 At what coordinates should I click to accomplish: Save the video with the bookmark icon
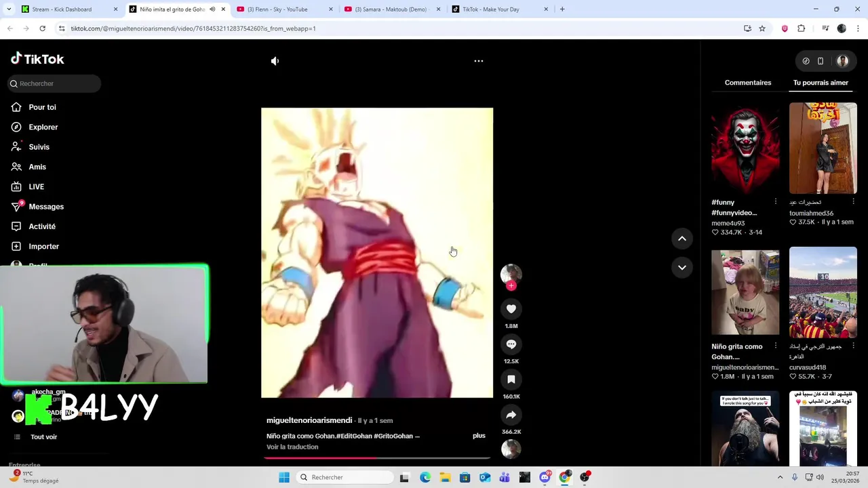(x=511, y=380)
